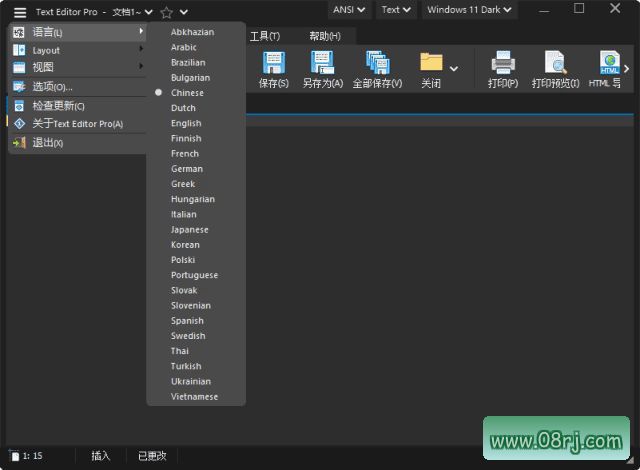Open Print Preview (打印预览) icon
Screen dimensions: 640x470
(x=555, y=64)
